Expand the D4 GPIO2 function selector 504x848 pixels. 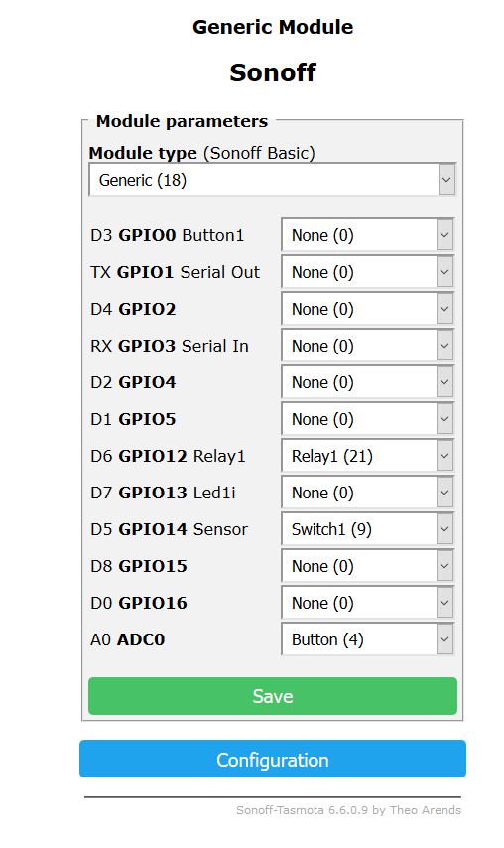(367, 309)
